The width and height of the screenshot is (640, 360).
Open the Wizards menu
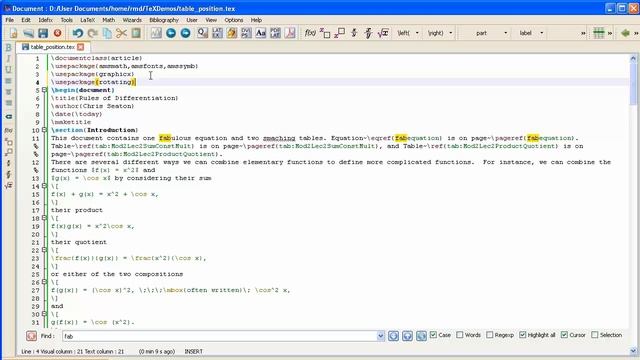[132, 20]
